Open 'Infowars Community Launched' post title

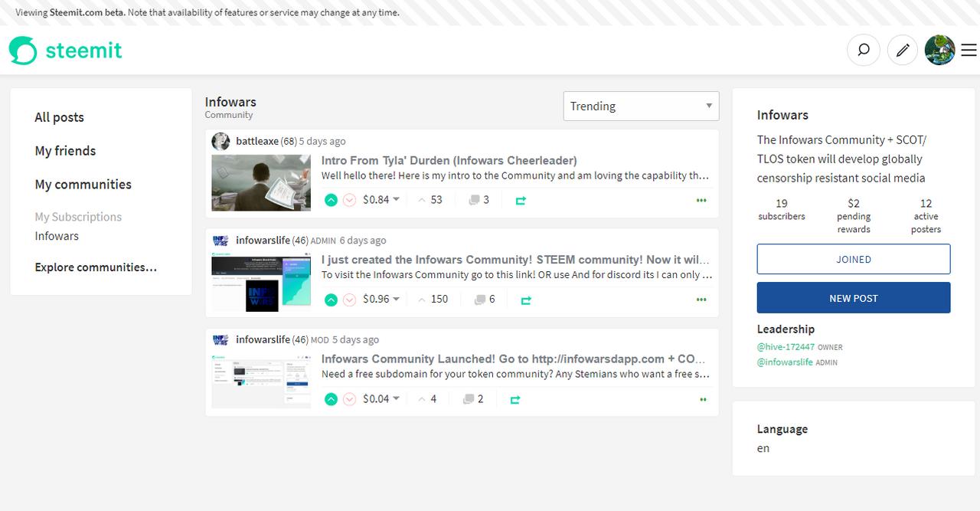pyautogui.click(x=514, y=359)
